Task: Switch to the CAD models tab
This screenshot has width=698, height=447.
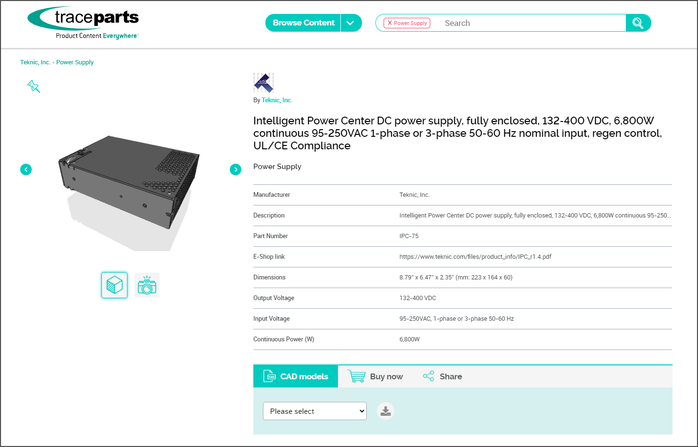Action: [x=295, y=377]
